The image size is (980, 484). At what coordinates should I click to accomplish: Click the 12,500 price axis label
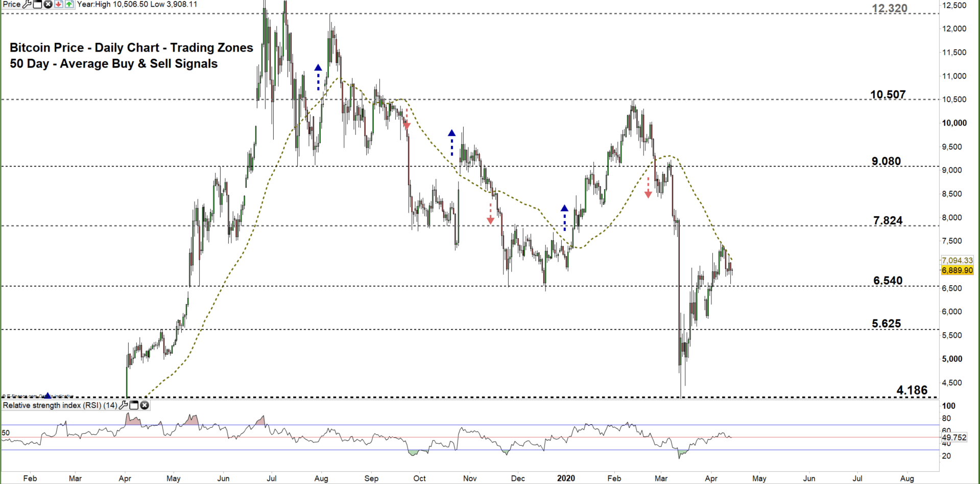(x=954, y=5)
